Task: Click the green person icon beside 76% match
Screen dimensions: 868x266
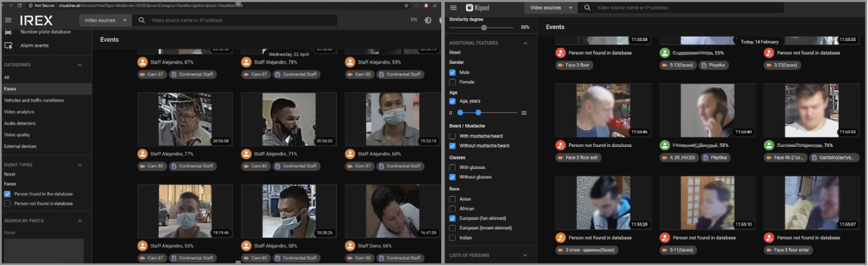Action: click(x=769, y=145)
